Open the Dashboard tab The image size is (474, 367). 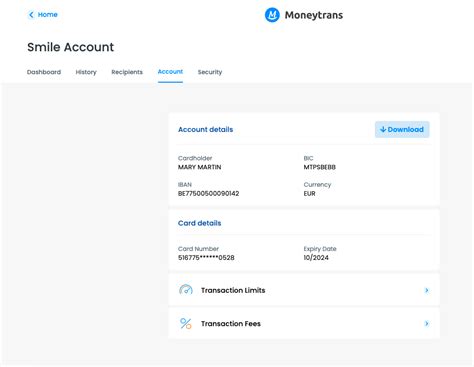[44, 72]
